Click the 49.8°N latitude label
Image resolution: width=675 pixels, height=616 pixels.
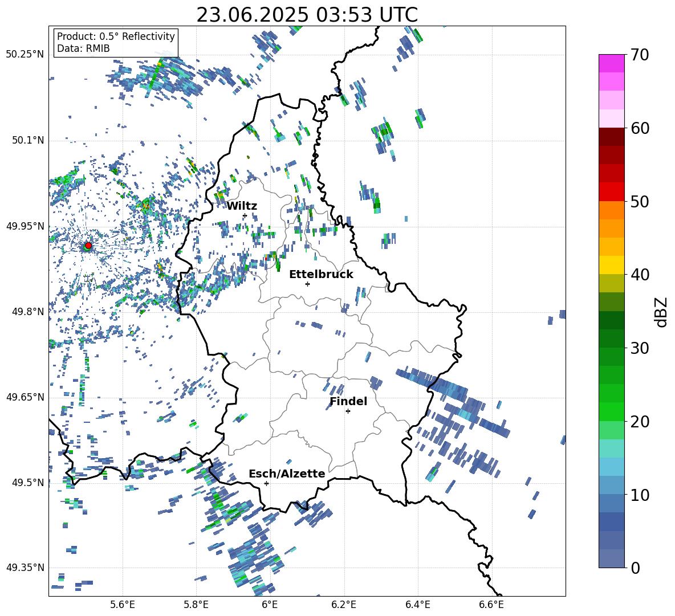(x=28, y=312)
